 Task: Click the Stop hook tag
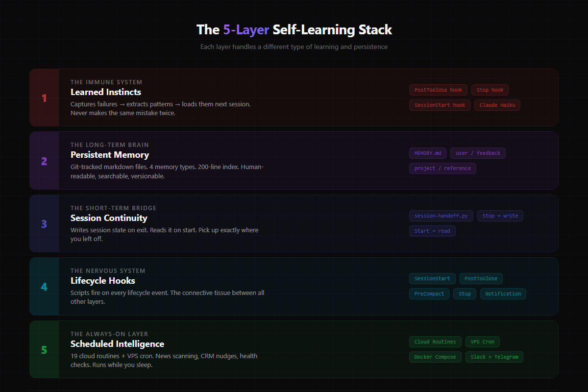(490, 90)
